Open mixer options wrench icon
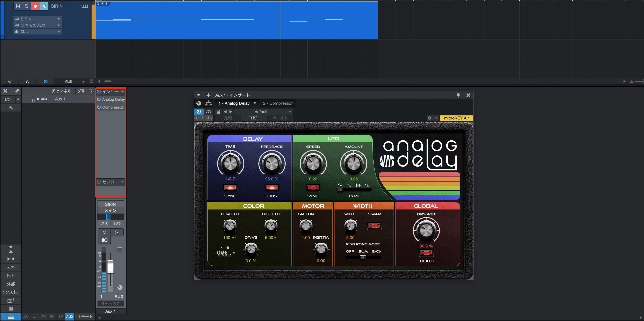This screenshot has width=644, height=321. (x=11, y=107)
